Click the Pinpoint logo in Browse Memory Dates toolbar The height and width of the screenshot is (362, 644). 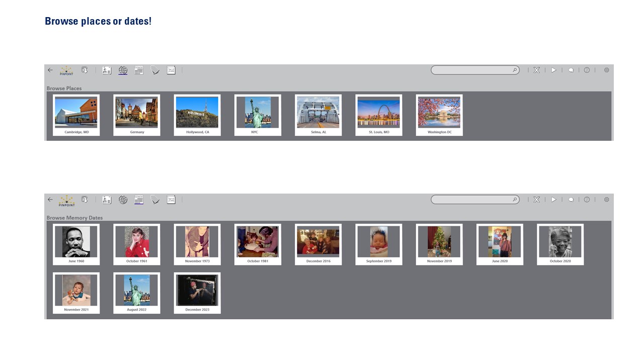point(66,201)
